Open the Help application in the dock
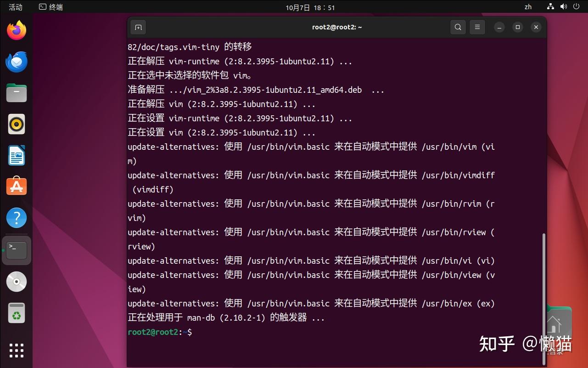588x368 pixels. click(16, 217)
